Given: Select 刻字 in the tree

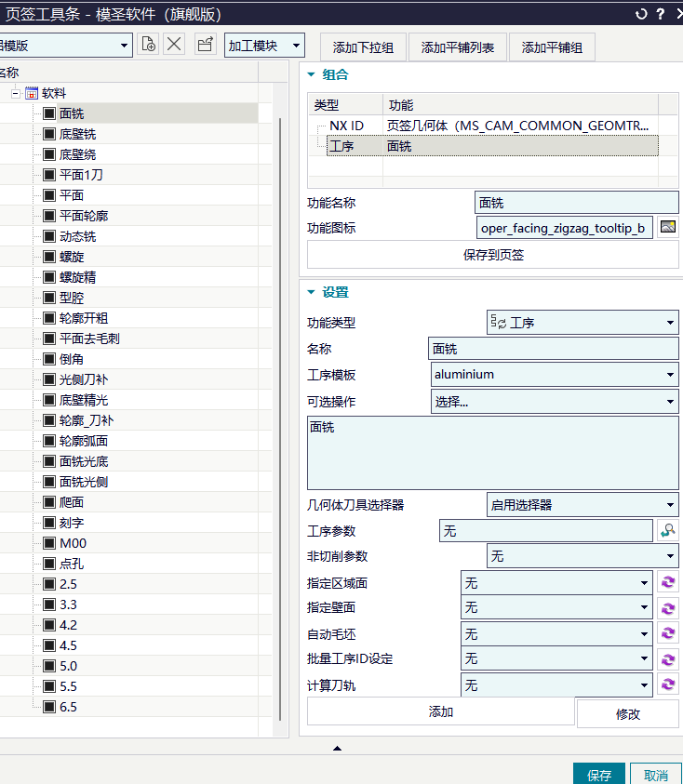Looking at the screenshot, I should [72, 523].
